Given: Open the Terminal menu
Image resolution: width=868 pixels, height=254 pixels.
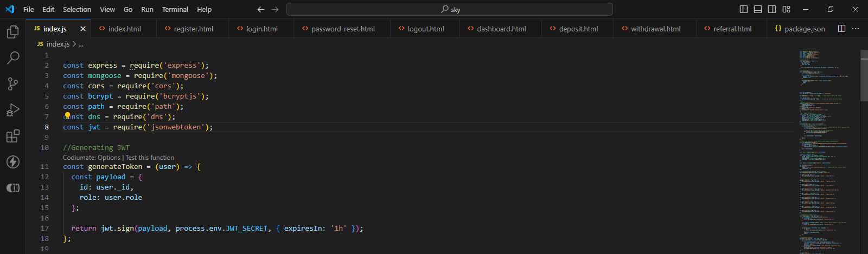Looking at the screenshot, I should point(175,9).
